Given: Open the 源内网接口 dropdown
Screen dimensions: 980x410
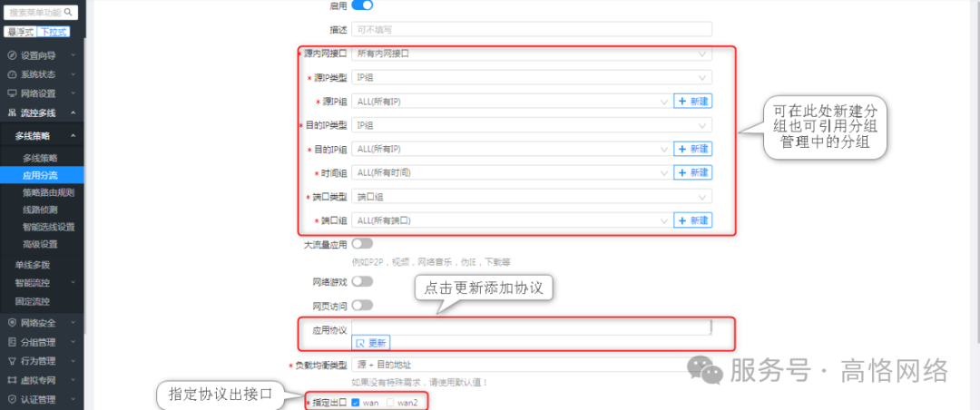Looking at the screenshot, I should [x=532, y=54].
